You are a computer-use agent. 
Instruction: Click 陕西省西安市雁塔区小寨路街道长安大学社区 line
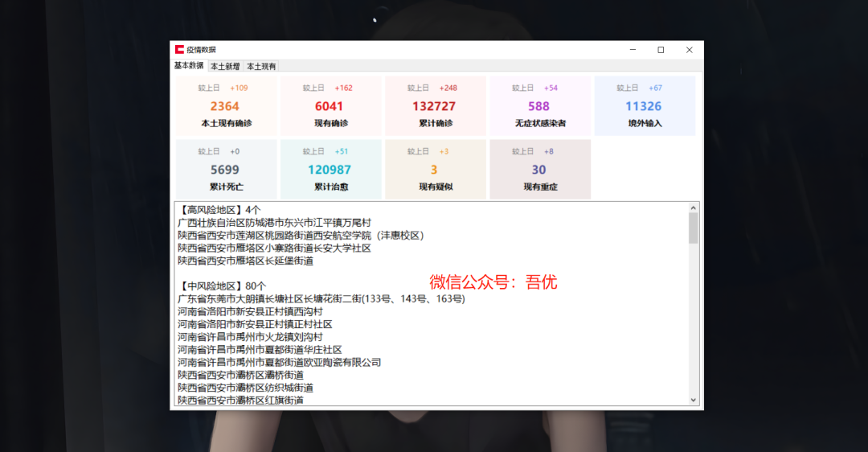tap(274, 249)
